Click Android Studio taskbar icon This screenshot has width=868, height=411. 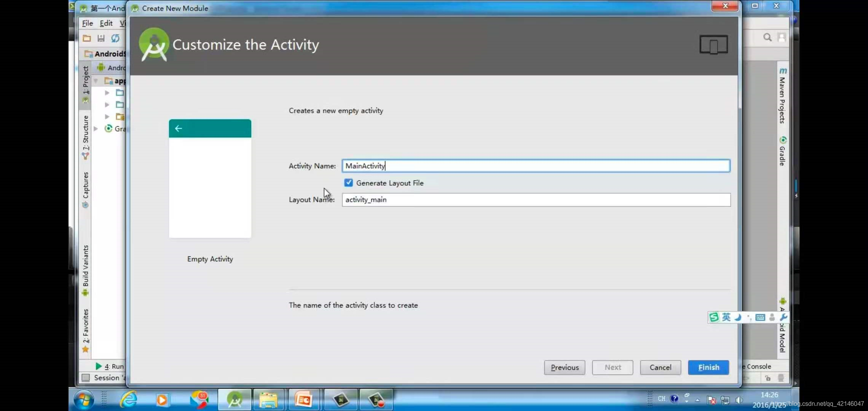(x=235, y=400)
